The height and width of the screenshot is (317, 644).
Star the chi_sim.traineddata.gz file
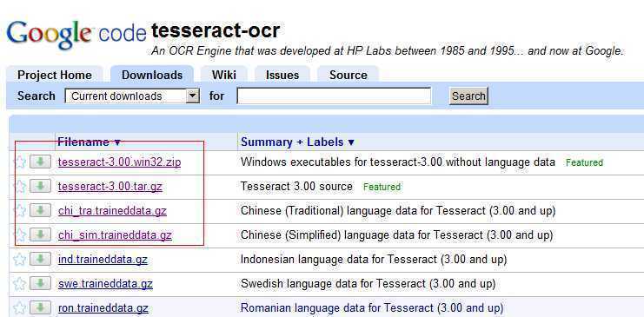coord(20,235)
